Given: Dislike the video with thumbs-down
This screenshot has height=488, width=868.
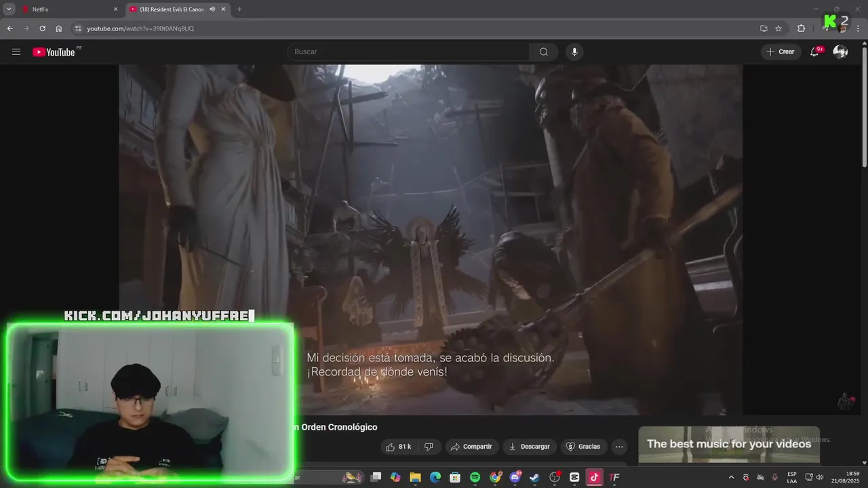Looking at the screenshot, I should 429,447.
